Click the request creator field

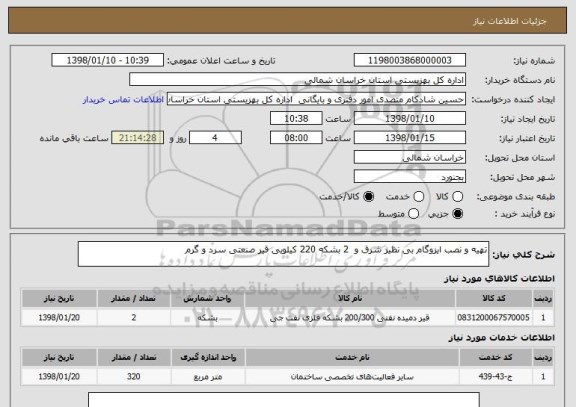pos(316,100)
